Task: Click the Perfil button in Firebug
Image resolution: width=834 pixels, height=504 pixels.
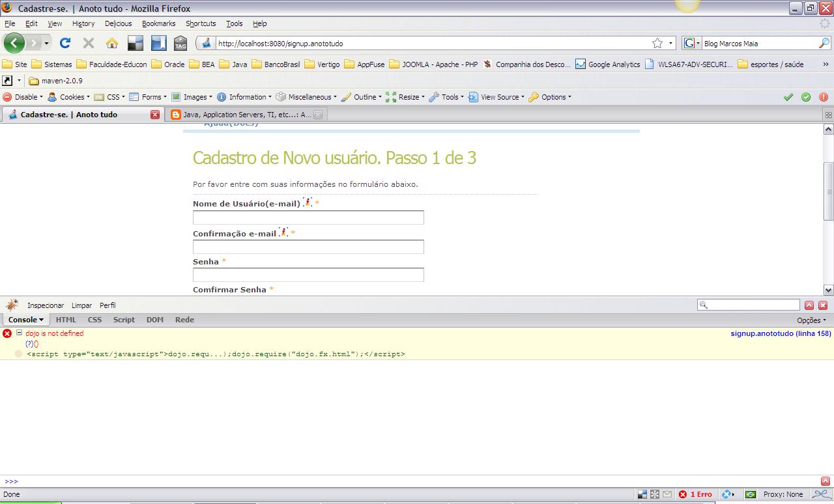Action: click(108, 305)
